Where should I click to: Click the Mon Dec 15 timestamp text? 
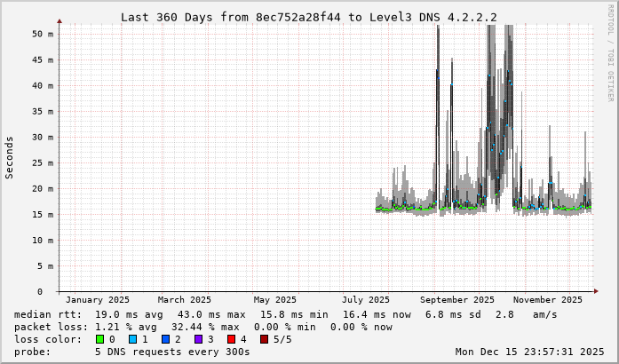point(529,352)
